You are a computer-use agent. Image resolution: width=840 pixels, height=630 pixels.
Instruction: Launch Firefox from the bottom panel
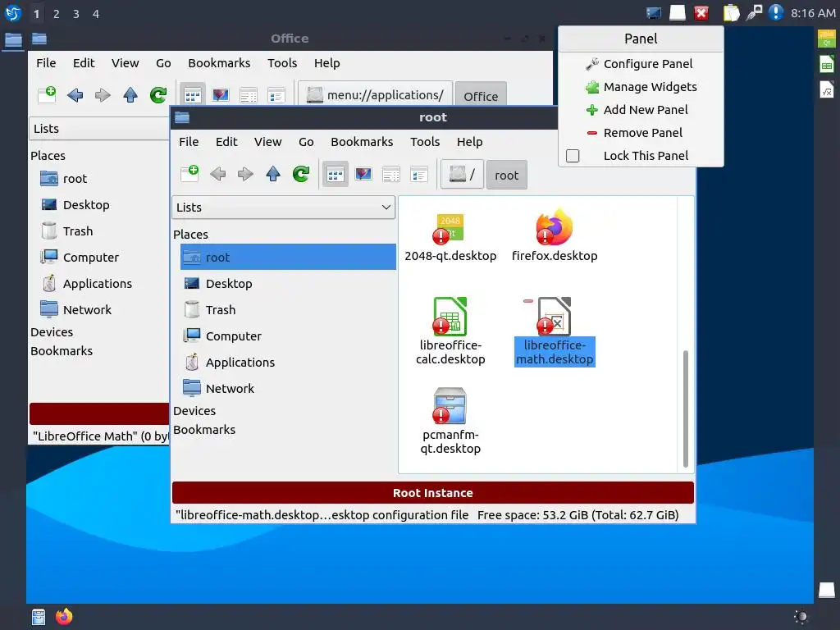click(64, 617)
